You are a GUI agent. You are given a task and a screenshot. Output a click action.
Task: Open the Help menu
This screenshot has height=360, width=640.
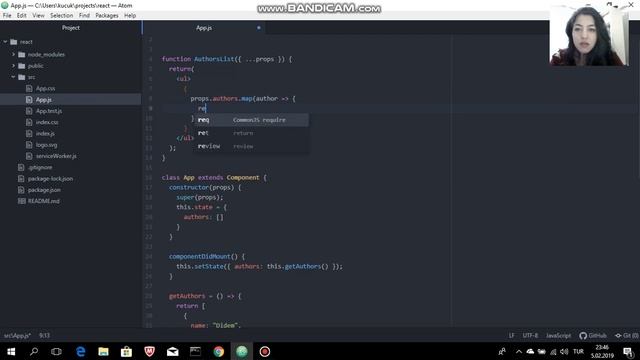[130, 16]
